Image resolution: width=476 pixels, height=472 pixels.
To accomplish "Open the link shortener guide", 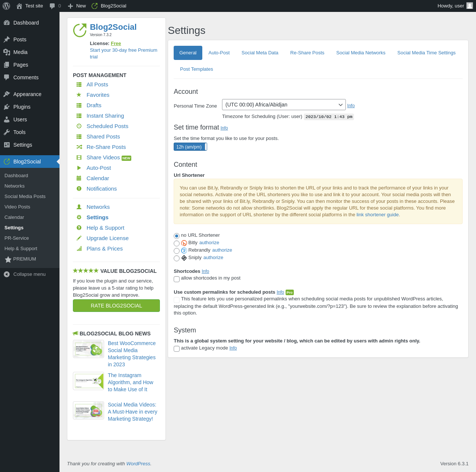I will (377, 215).
